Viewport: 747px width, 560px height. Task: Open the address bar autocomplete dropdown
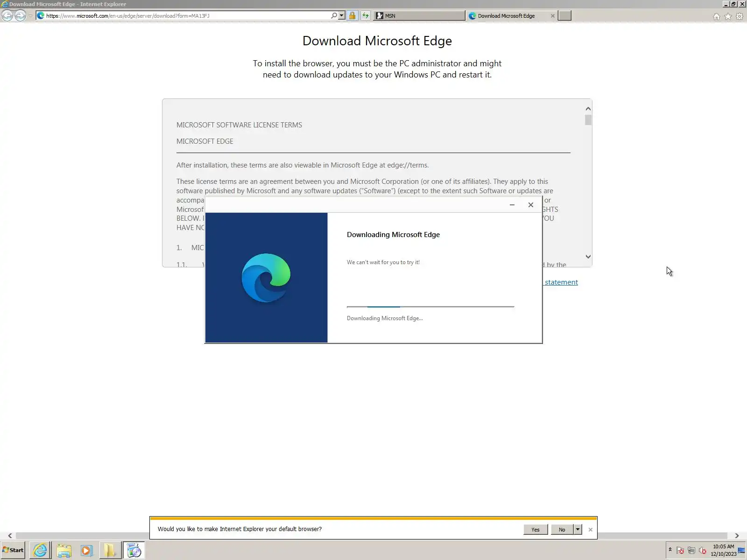(x=342, y=15)
